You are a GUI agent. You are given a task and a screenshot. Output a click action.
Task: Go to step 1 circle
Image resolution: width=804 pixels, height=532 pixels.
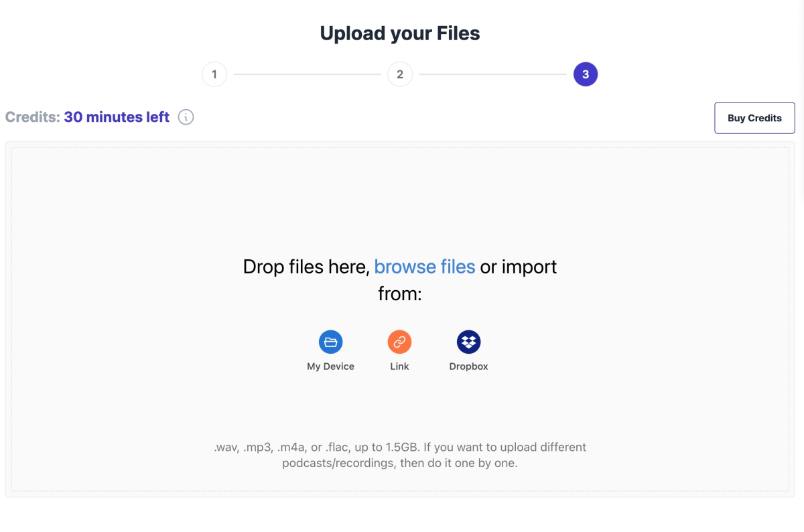click(214, 74)
